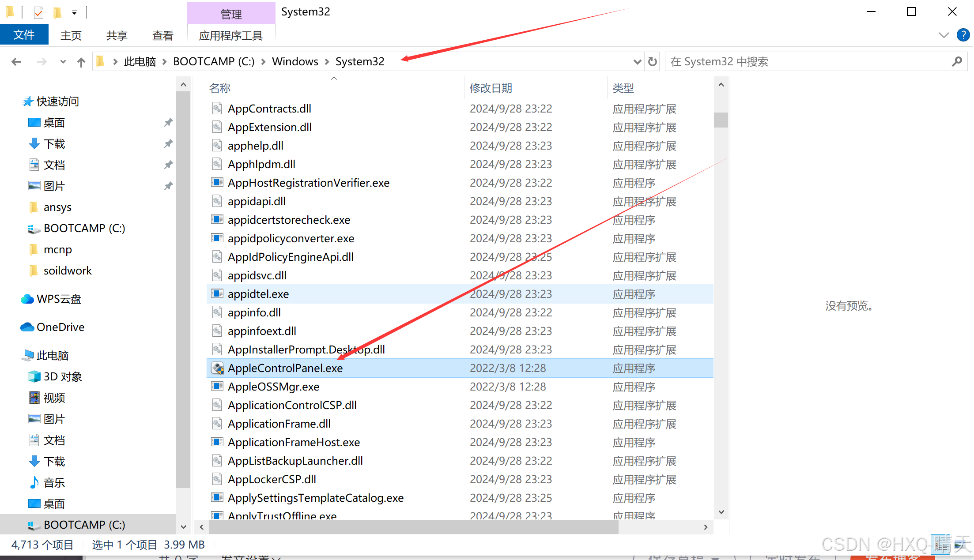Sort by 修改日期 column header
The width and height of the screenshot is (974, 560).
pyautogui.click(x=491, y=88)
